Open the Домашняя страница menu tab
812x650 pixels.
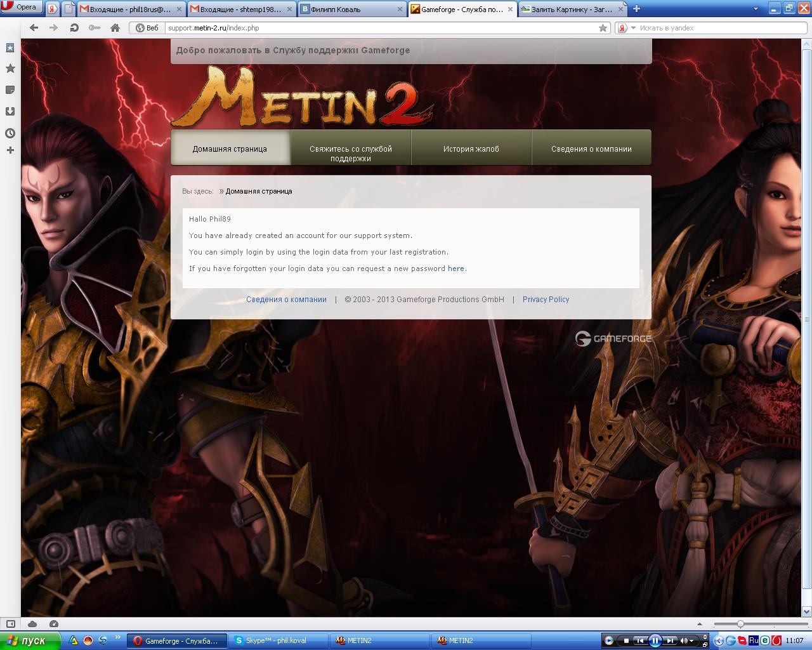coord(230,148)
